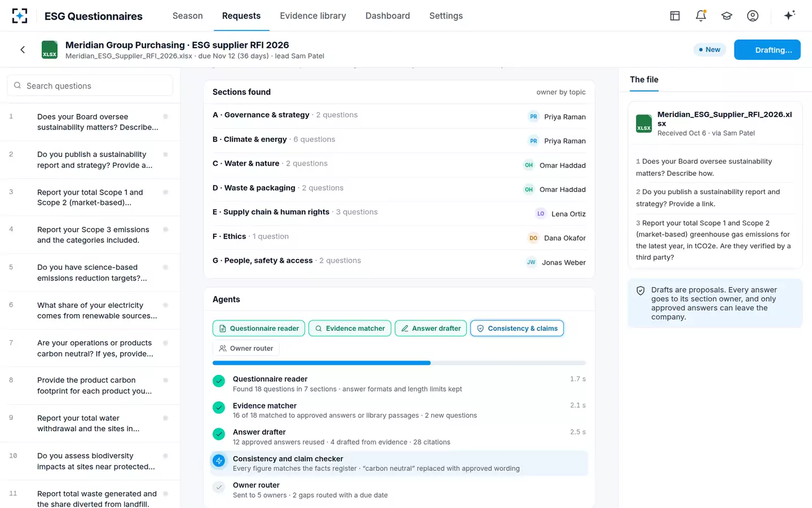
Task: Click Consistency checker blue running icon
Action: [219, 461]
